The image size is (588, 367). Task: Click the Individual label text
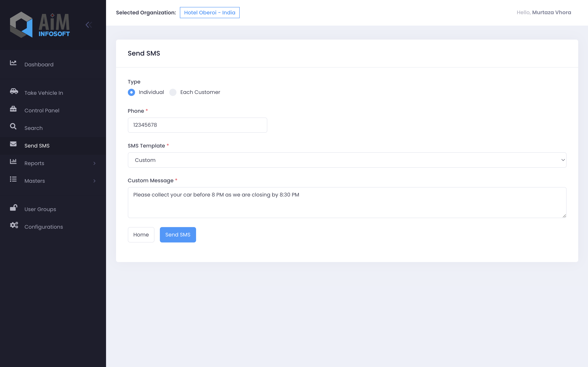point(151,92)
